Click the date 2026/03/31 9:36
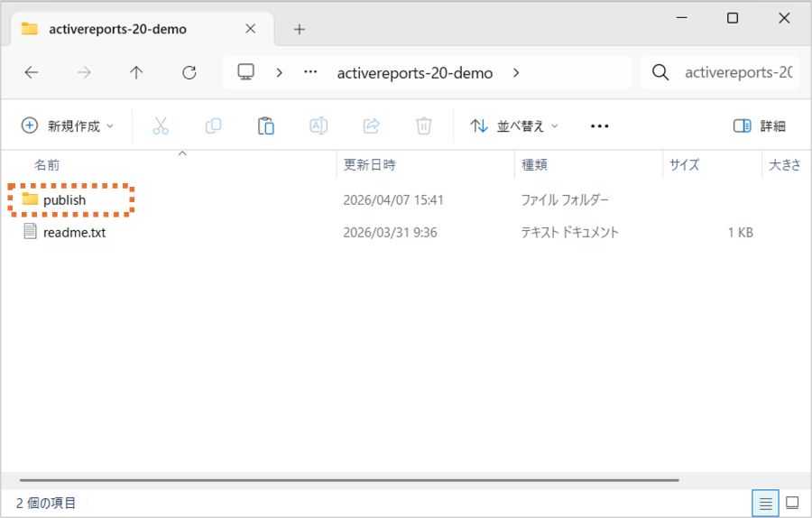Screen dimensions: 812x518 point(390,233)
